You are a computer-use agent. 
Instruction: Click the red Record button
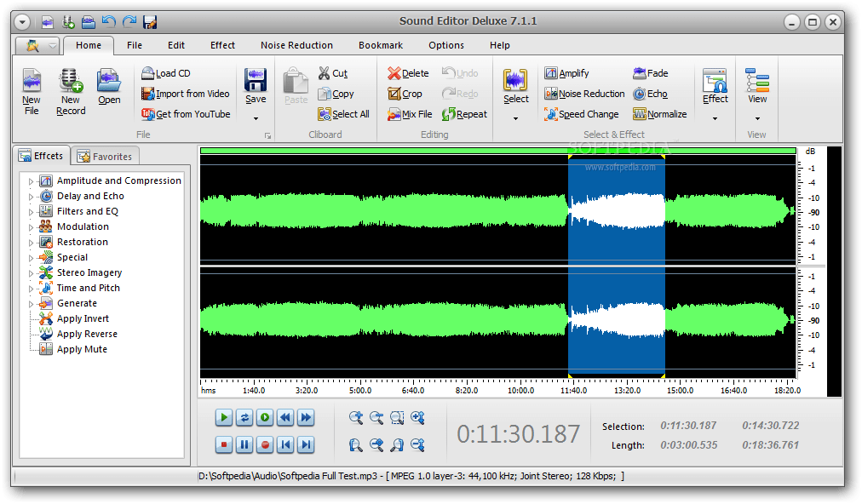point(265,444)
